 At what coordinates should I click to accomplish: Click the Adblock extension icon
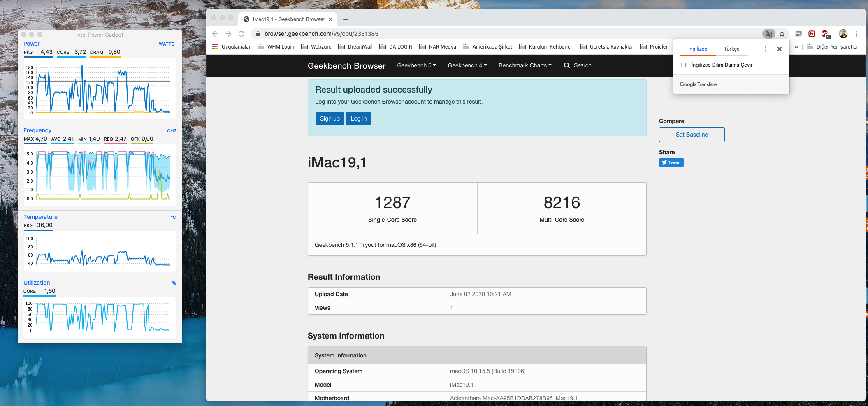825,34
